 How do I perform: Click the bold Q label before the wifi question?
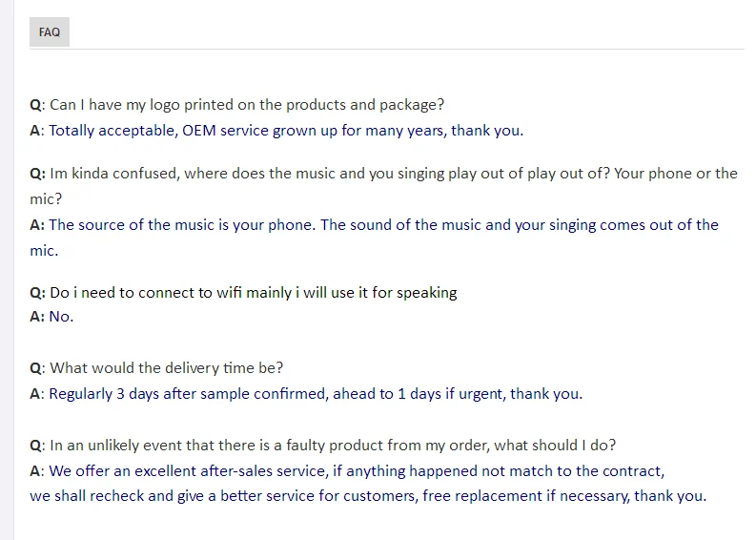(x=36, y=293)
